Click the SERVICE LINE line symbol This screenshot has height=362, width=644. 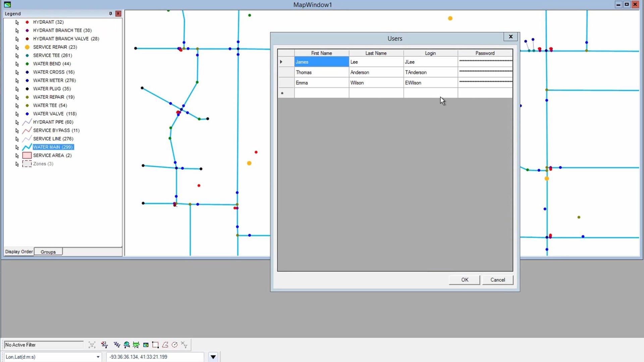pyautogui.click(x=27, y=139)
